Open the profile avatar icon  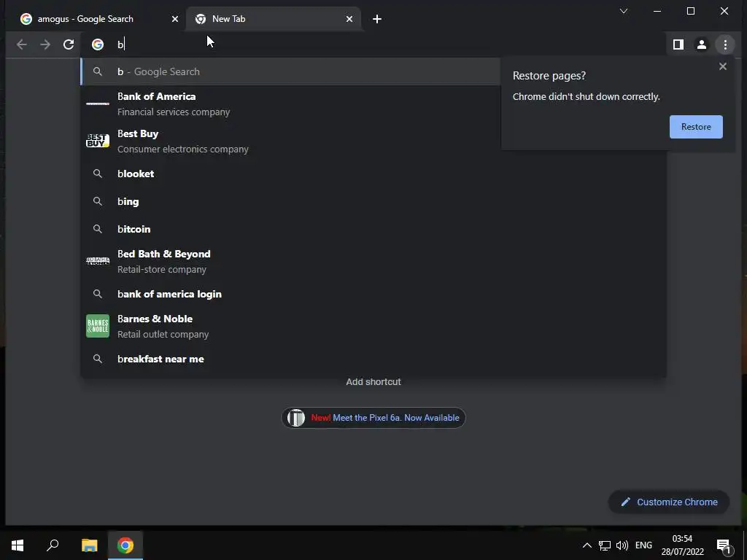pos(702,44)
